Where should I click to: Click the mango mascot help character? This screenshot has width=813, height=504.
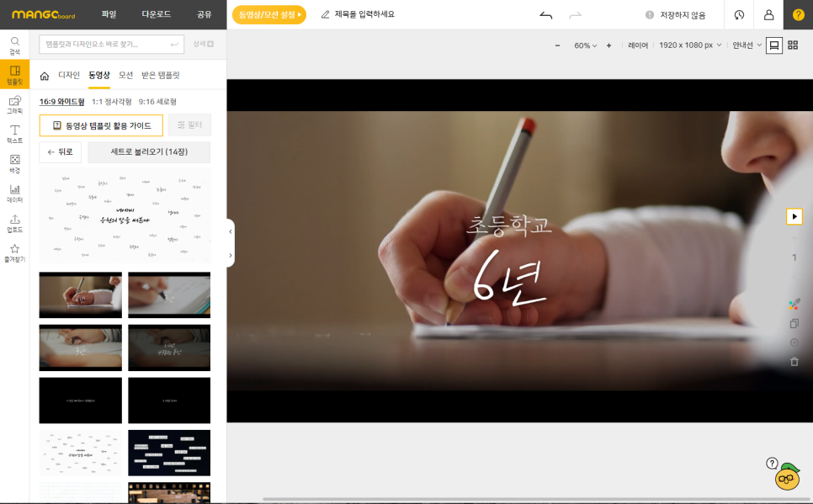point(788,477)
